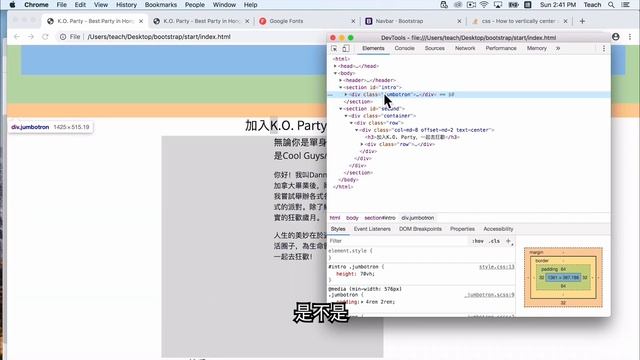Open DevTools customize menu
This screenshot has height=360, width=640.
[604, 49]
